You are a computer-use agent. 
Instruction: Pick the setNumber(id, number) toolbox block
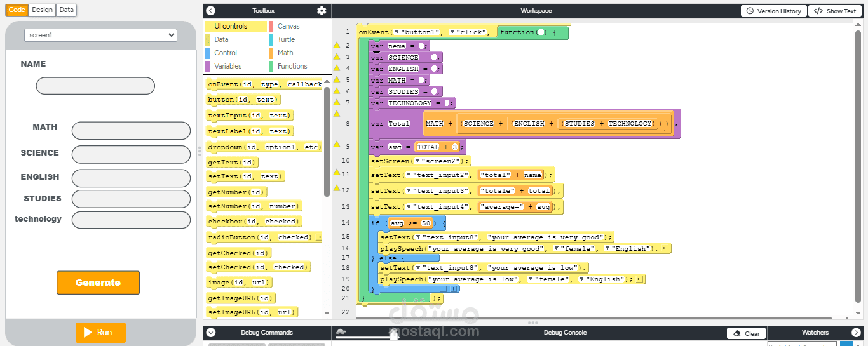253,206
